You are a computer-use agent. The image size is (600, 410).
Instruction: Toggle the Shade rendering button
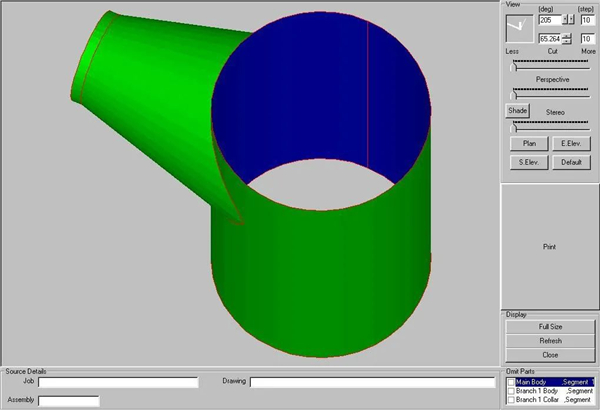(x=515, y=112)
